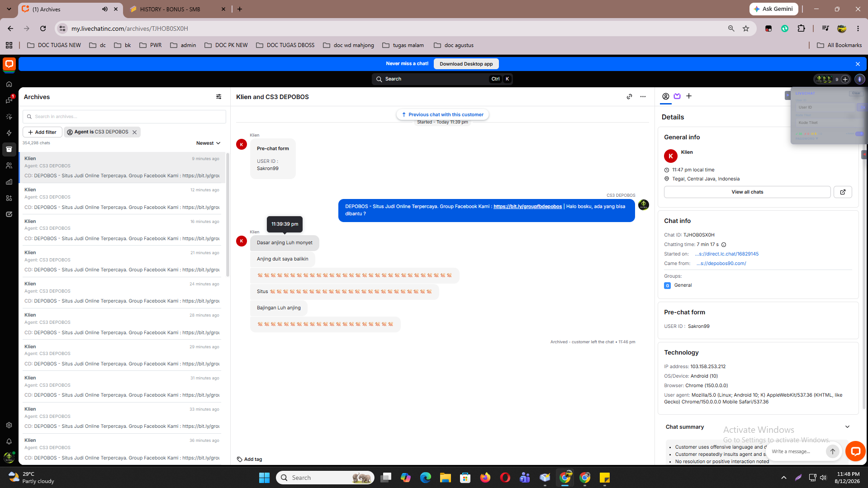Image resolution: width=868 pixels, height=488 pixels.
Task: Open LiveChat Settings gear
Action: 9,425
